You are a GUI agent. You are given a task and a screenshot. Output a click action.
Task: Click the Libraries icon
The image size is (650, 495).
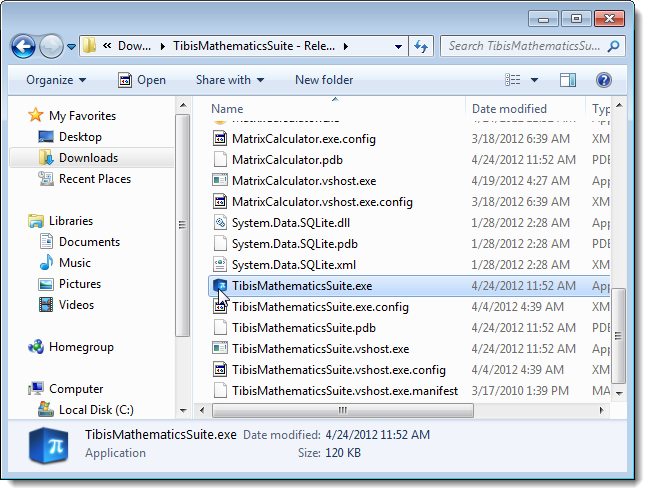coord(36,221)
